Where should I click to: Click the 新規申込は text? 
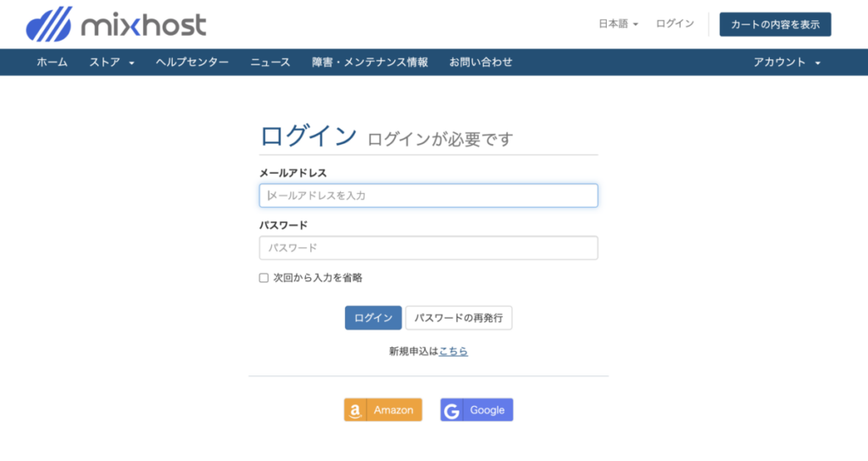tap(414, 351)
